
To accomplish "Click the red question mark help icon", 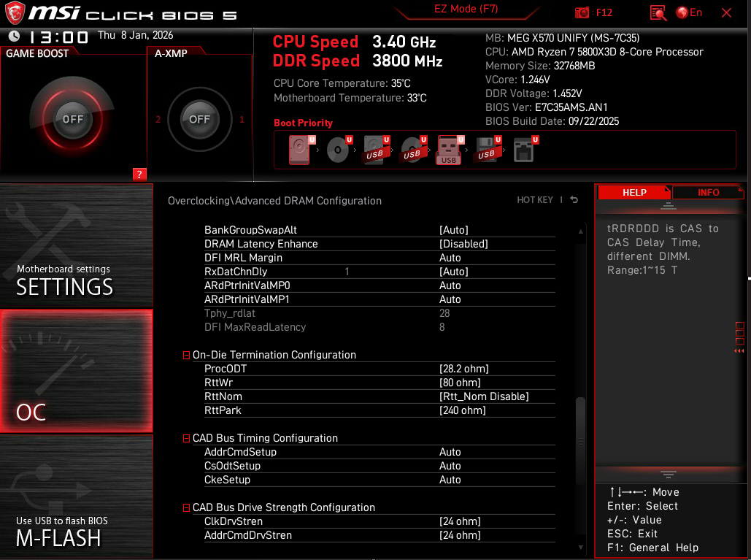I will click(x=139, y=174).
